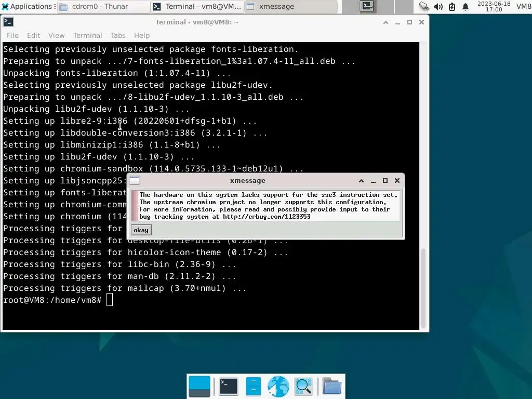
Task: Open the Edit menu in Terminal
Action: (34, 35)
